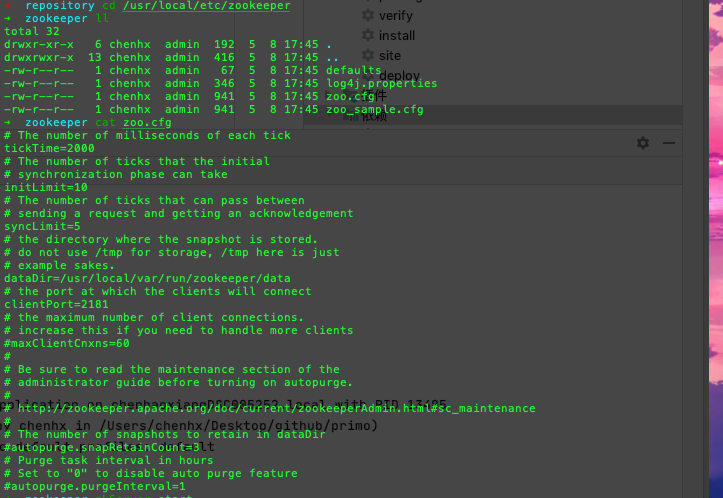Viewport: 723px width, 498px height.
Task: Click '# Set to "0" to disable auto purge feature'
Action: tap(151, 473)
